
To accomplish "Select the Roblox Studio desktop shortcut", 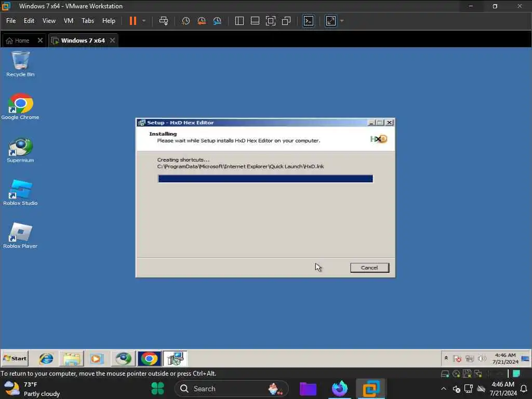I will pos(20,192).
